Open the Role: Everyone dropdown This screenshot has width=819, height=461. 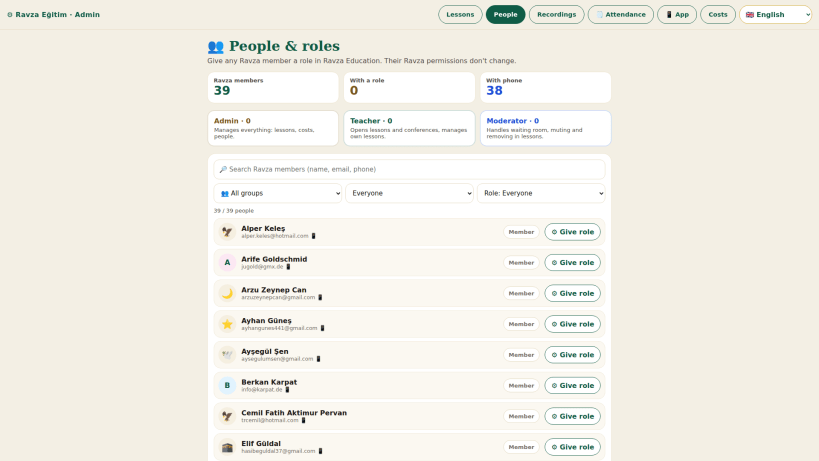pyautogui.click(x=541, y=193)
